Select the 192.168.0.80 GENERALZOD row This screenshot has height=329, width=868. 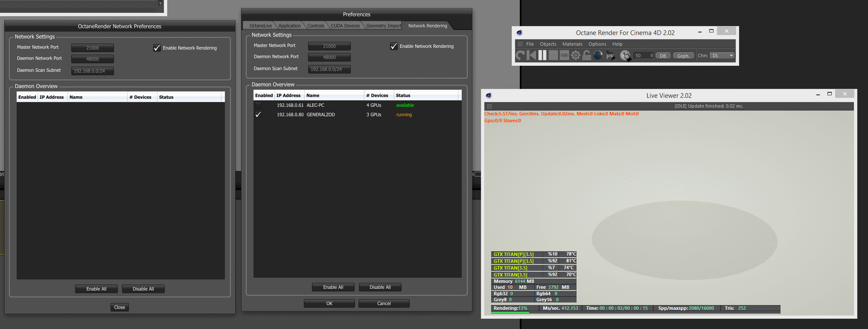tap(358, 115)
